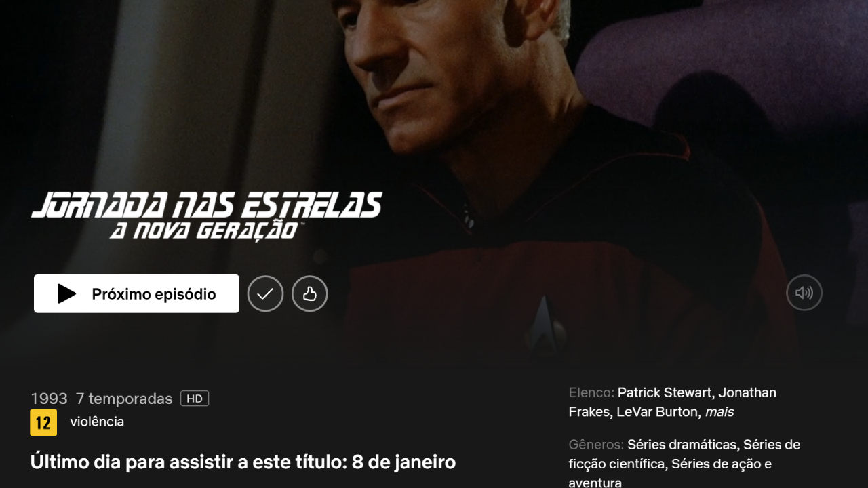
Task: Open Patrick Stewart cast link
Action: point(665,392)
